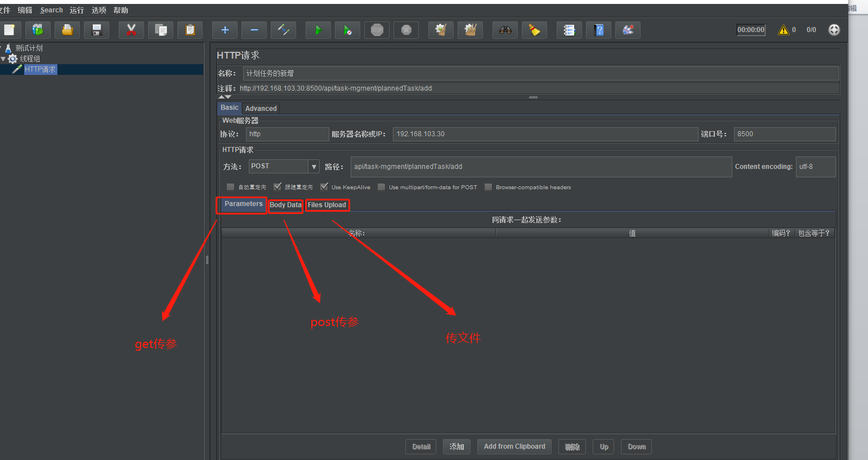The width and height of the screenshot is (868, 460).
Task: Click the round icon beside thread count
Action: click(834, 30)
